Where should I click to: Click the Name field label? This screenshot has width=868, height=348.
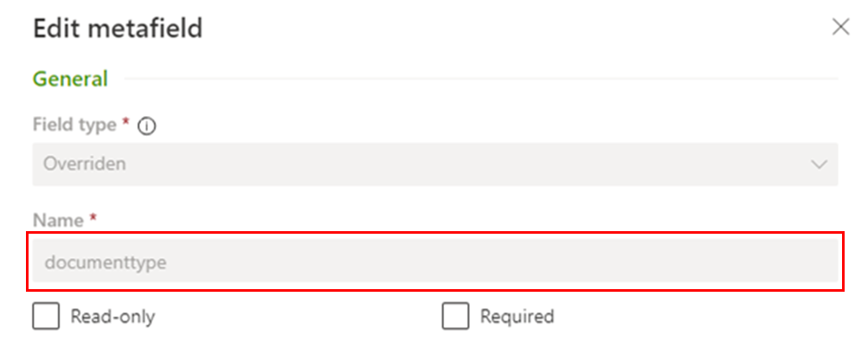click(58, 221)
